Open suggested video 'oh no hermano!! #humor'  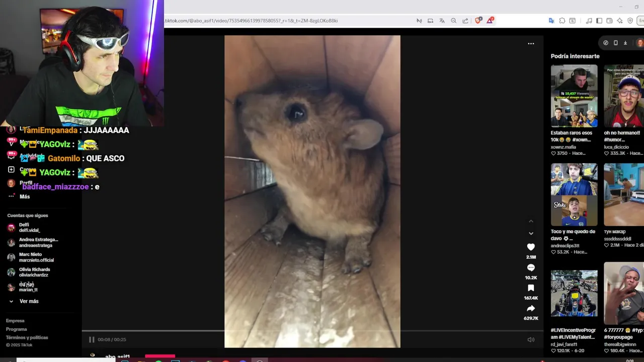coord(624,96)
